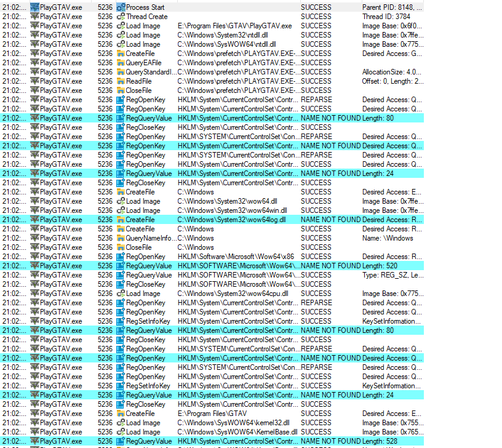Click the Load Image icon for SysWOW64\ntdll.dll
The height and width of the screenshot is (448, 502).
tap(121, 44)
